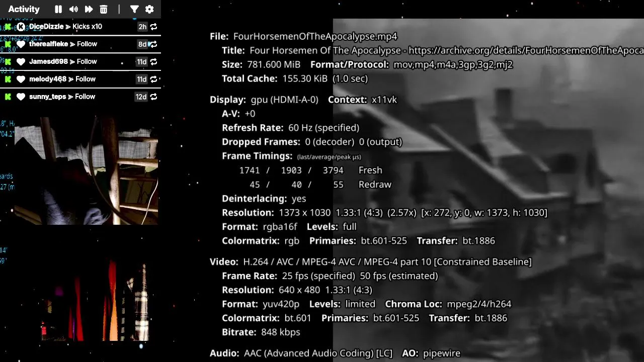Click the Kick logo beside Jamesd698

(8, 62)
